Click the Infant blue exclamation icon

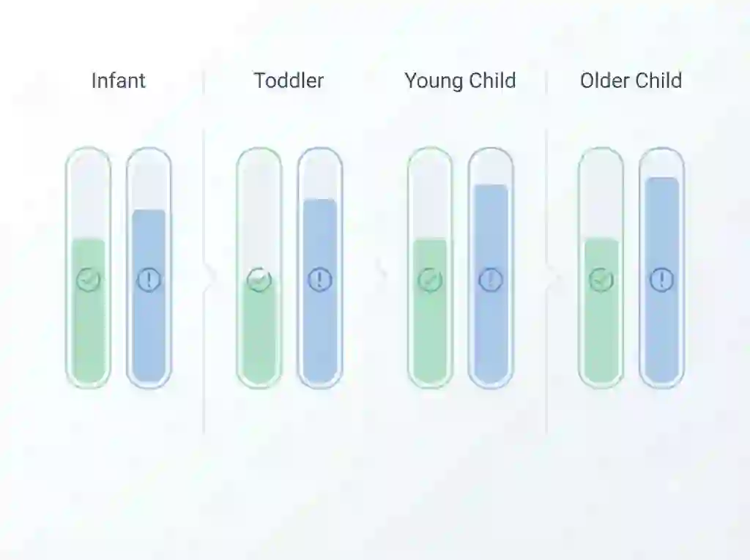click(x=149, y=280)
